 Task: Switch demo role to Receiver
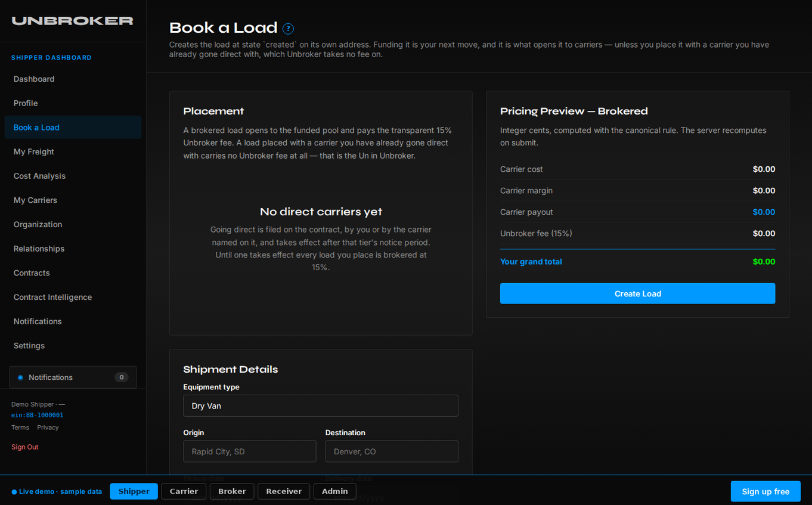(x=284, y=491)
